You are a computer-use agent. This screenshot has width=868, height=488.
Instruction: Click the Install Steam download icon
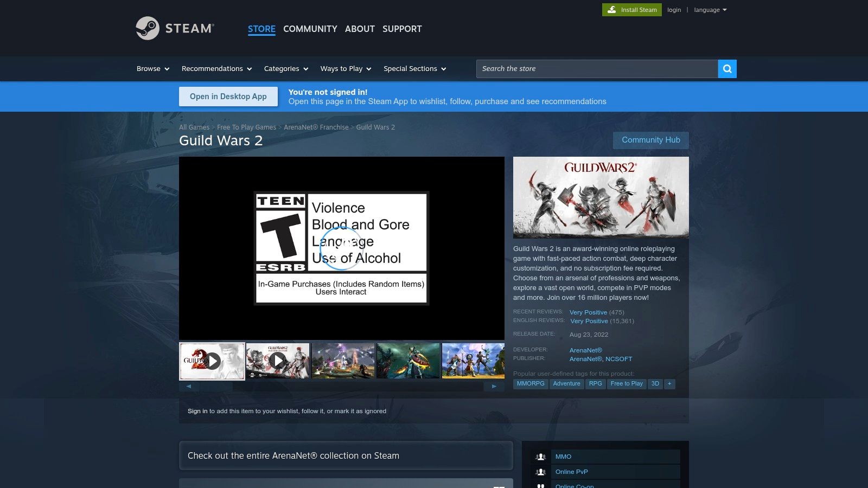[x=612, y=9]
